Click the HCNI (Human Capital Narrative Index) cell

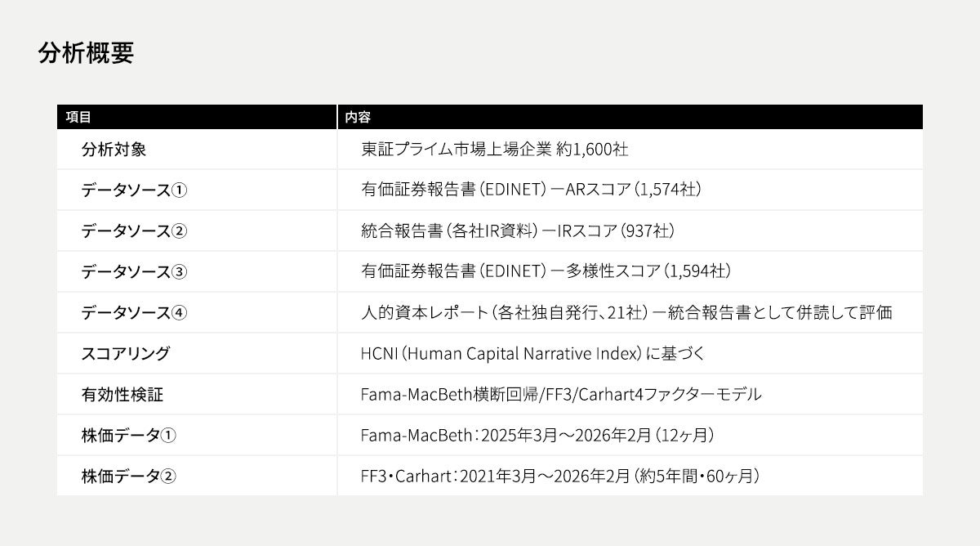tap(532, 354)
